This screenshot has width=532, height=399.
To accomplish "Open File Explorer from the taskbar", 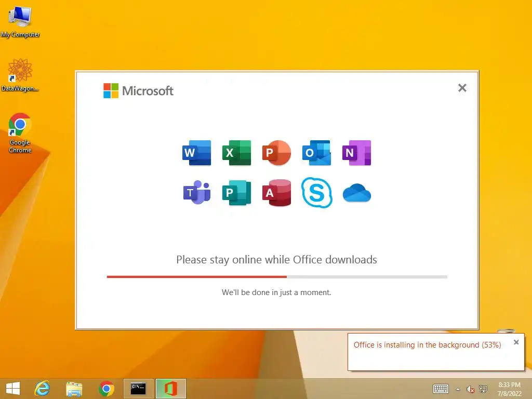I will coord(74,389).
